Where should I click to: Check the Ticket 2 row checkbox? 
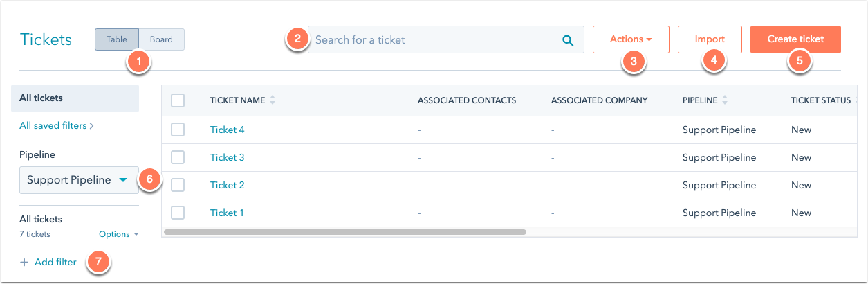click(178, 185)
